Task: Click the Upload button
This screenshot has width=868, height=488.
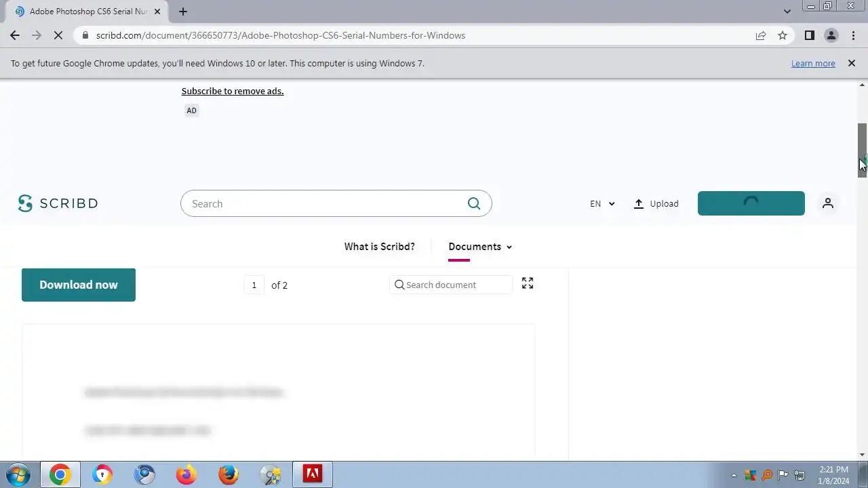Action: click(x=656, y=203)
